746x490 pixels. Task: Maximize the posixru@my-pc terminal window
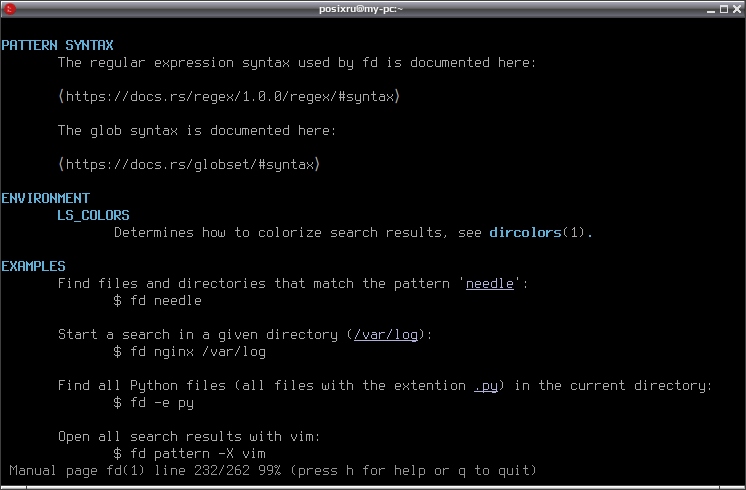(724, 9)
